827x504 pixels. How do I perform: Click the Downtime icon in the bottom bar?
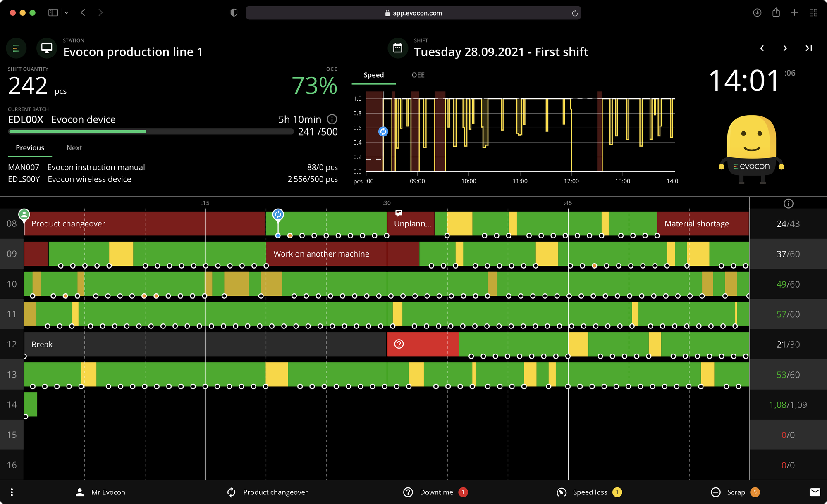[x=408, y=492]
